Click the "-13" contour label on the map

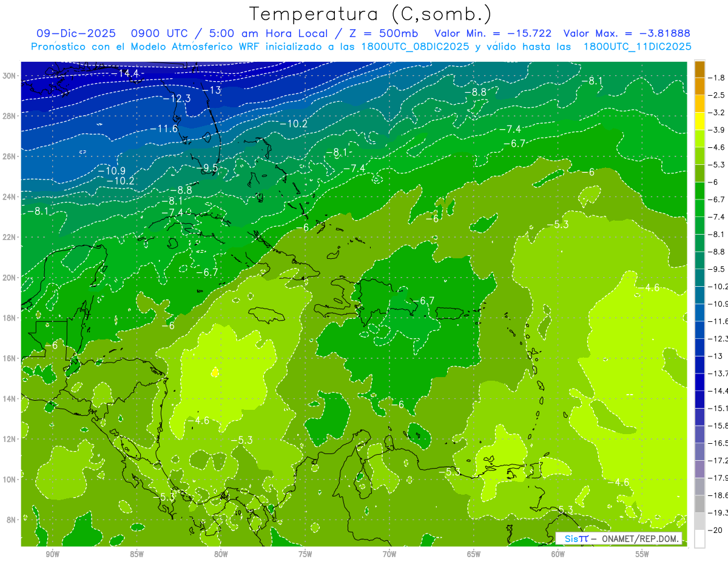tap(212, 90)
